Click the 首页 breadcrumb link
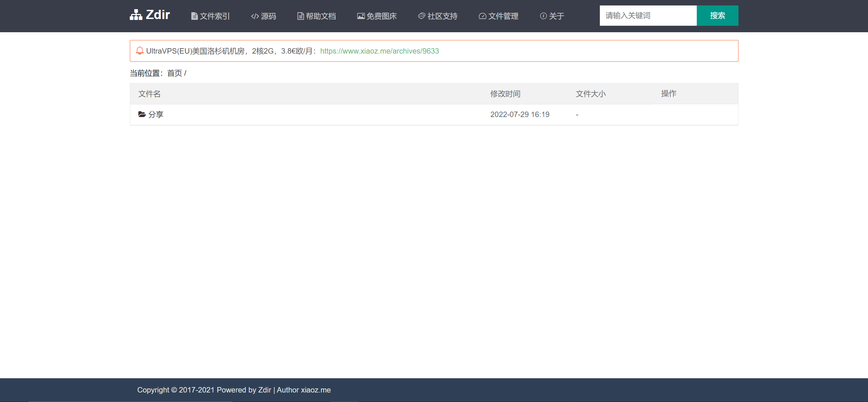Viewport: 868px width, 402px height. 175,73
